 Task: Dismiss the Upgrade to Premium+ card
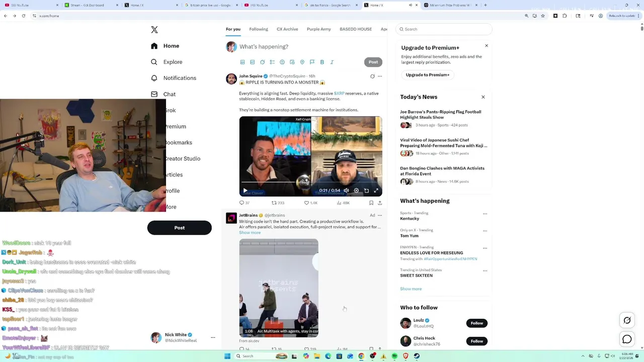click(487, 46)
